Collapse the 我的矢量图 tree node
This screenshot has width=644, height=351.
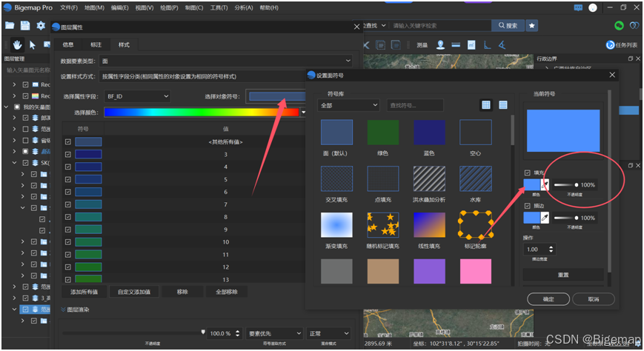pyautogui.click(x=6, y=107)
